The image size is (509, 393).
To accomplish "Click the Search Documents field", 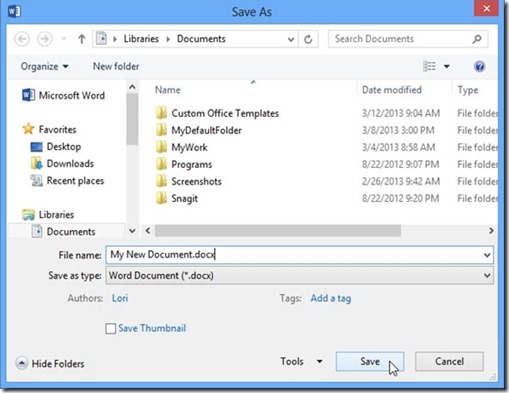I will (408, 39).
